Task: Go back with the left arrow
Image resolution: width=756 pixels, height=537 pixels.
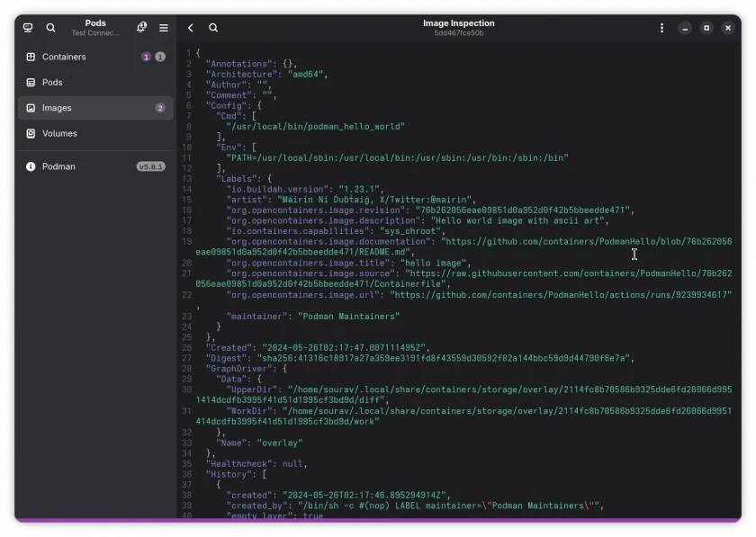Action: tap(191, 28)
